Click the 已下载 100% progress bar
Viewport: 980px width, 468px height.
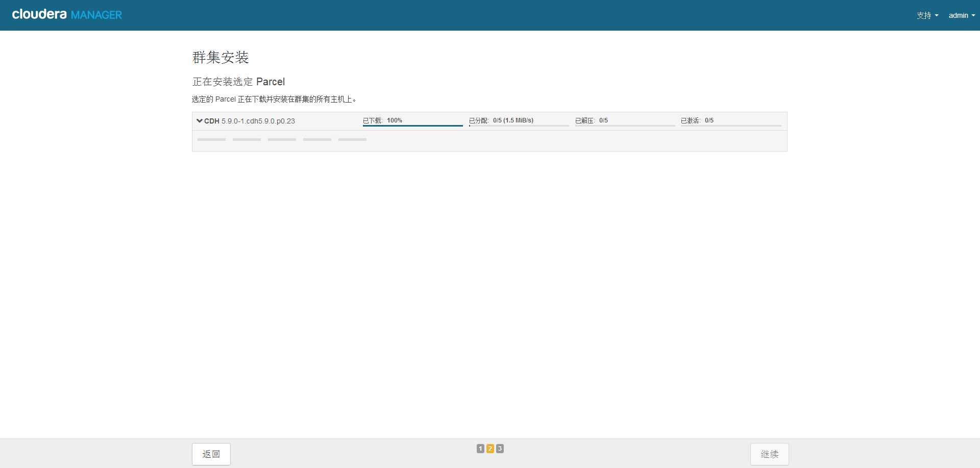pos(412,126)
